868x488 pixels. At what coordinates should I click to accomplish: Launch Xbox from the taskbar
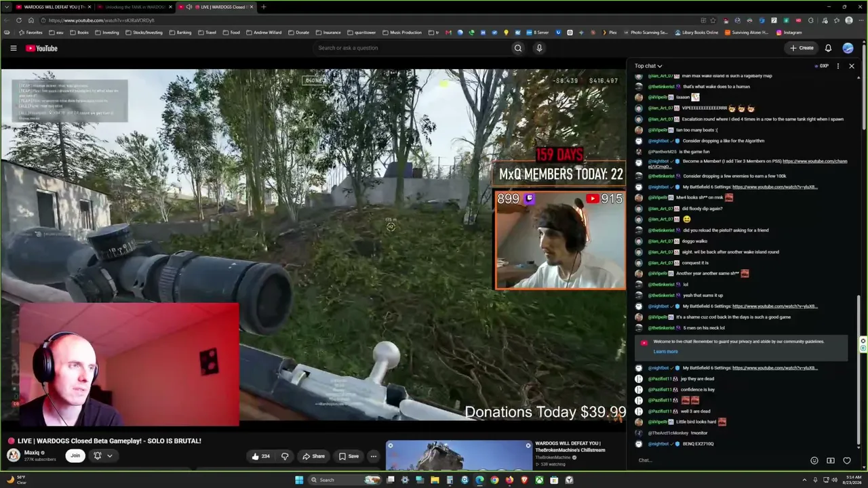539,480
